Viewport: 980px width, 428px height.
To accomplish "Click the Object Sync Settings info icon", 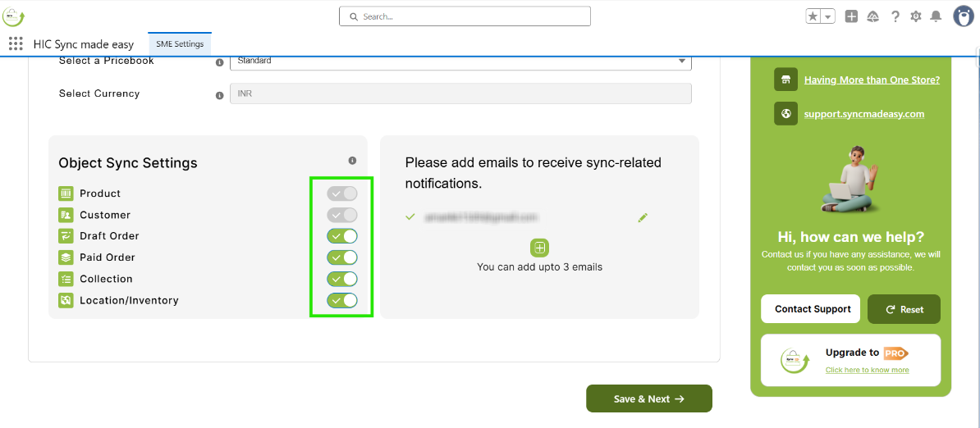I will pos(352,161).
